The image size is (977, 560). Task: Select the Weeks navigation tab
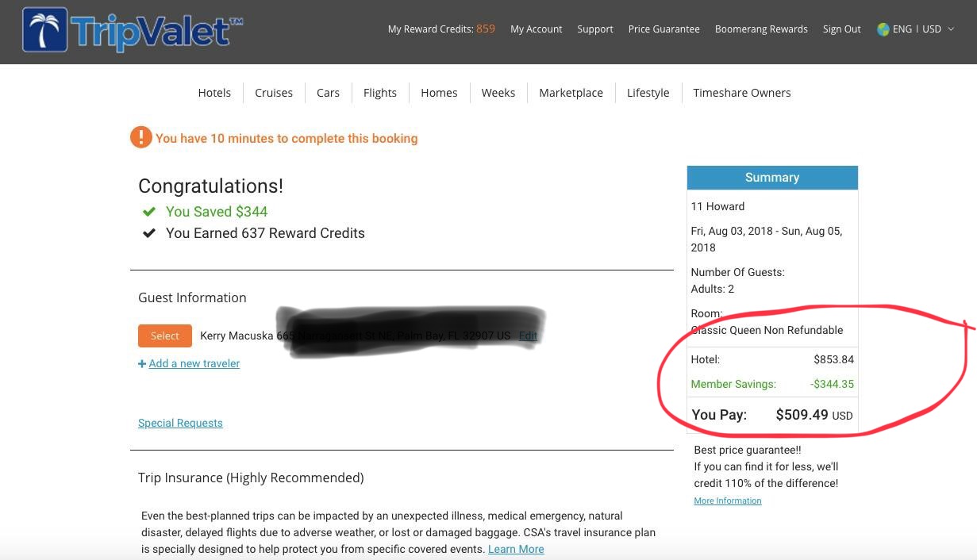tap(498, 93)
